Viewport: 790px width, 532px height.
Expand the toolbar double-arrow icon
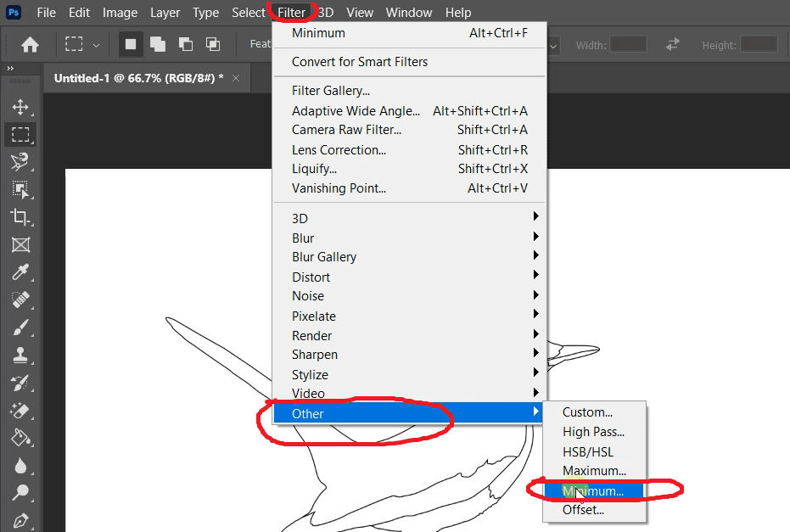pyautogui.click(x=10, y=69)
